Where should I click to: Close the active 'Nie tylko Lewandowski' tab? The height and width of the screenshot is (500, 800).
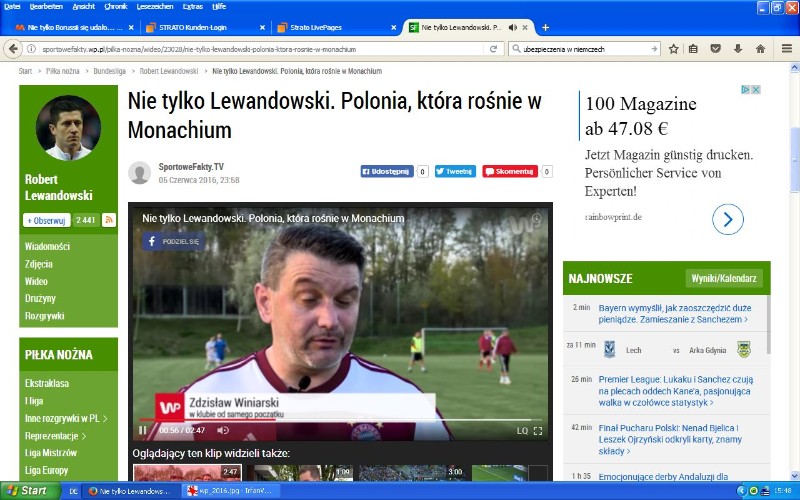click(x=524, y=28)
